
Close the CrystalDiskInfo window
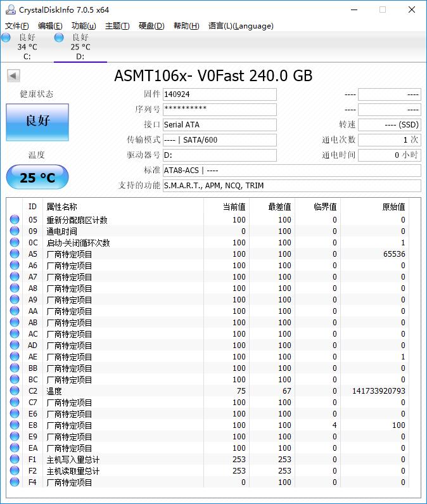412,10
